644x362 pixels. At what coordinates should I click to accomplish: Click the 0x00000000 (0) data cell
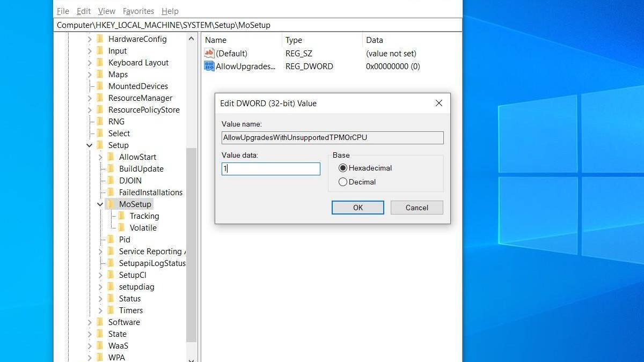(x=393, y=67)
